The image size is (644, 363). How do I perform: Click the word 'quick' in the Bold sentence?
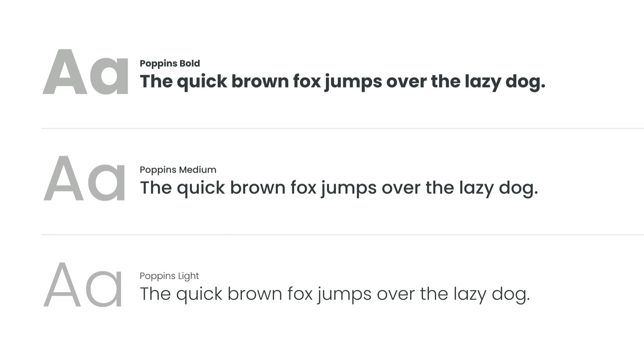pyautogui.click(x=202, y=82)
